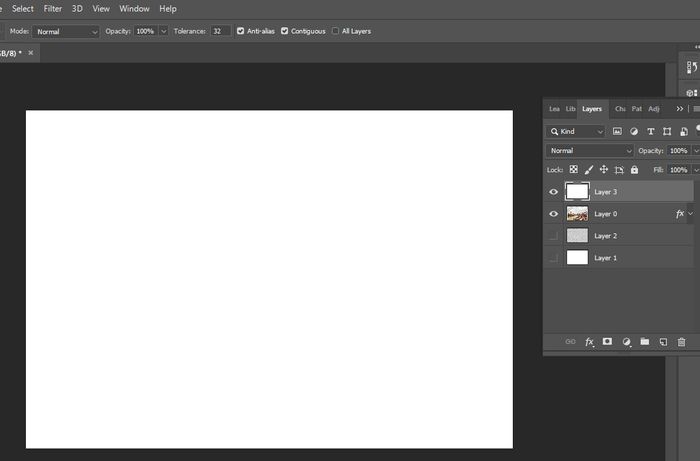Hide Layer 0 with eye icon
Image resolution: width=700 pixels, height=461 pixels.
[x=554, y=214]
